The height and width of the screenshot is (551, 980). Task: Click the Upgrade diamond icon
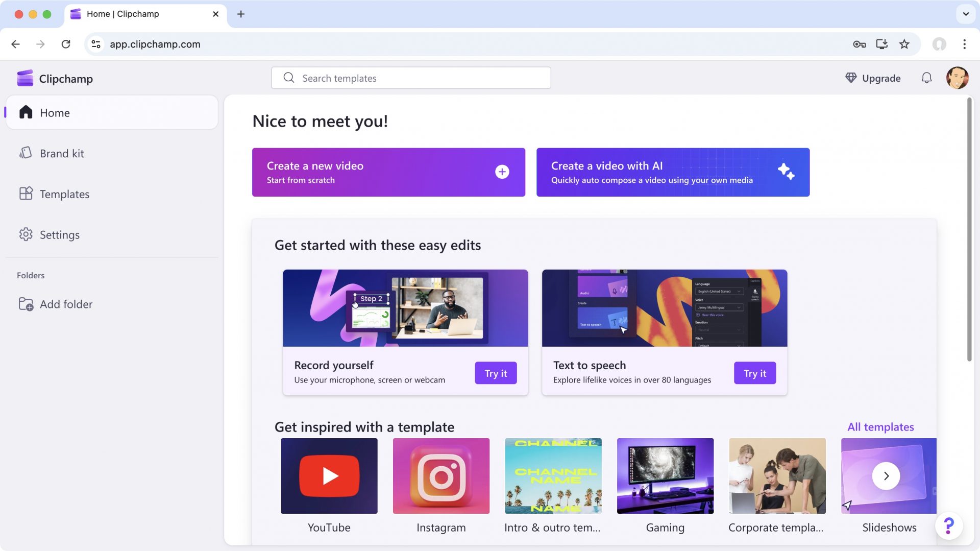coord(851,78)
